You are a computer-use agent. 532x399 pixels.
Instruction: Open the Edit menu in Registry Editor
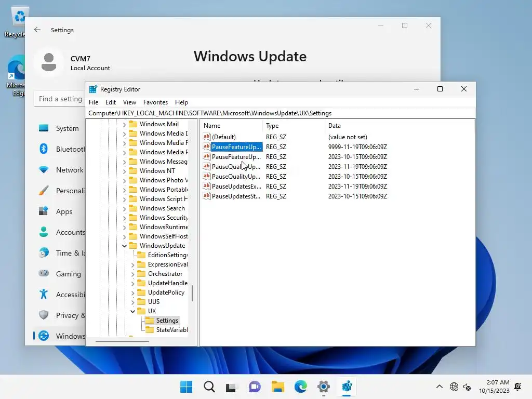coord(110,102)
